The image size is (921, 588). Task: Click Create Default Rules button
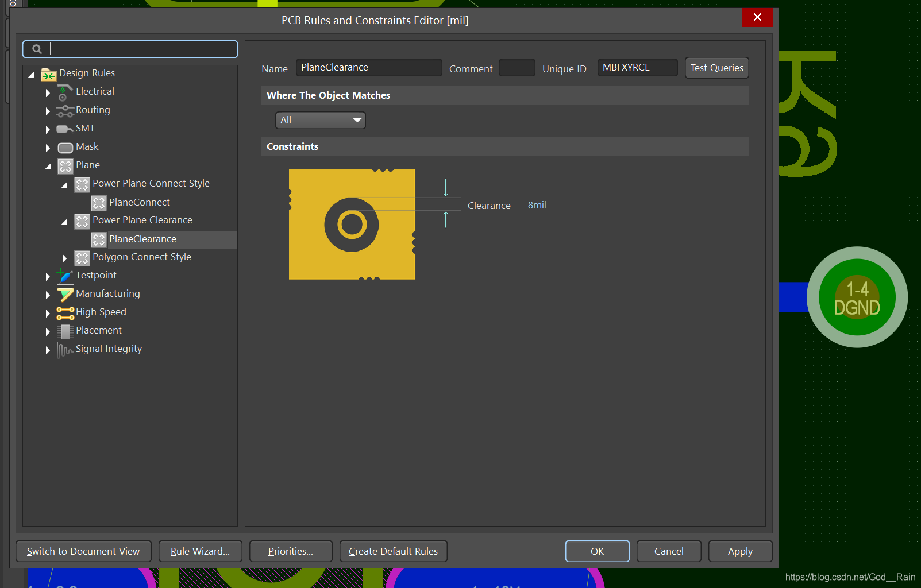coord(393,551)
